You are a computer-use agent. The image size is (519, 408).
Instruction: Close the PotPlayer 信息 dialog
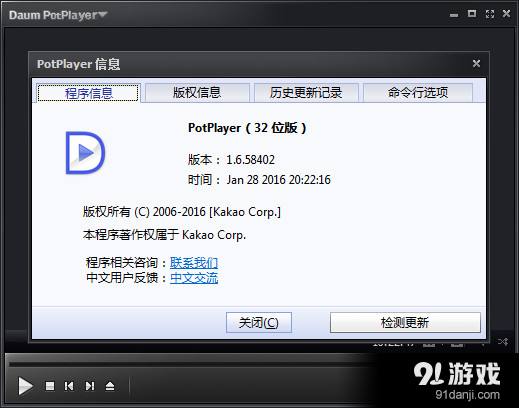pyautogui.click(x=476, y=63)
